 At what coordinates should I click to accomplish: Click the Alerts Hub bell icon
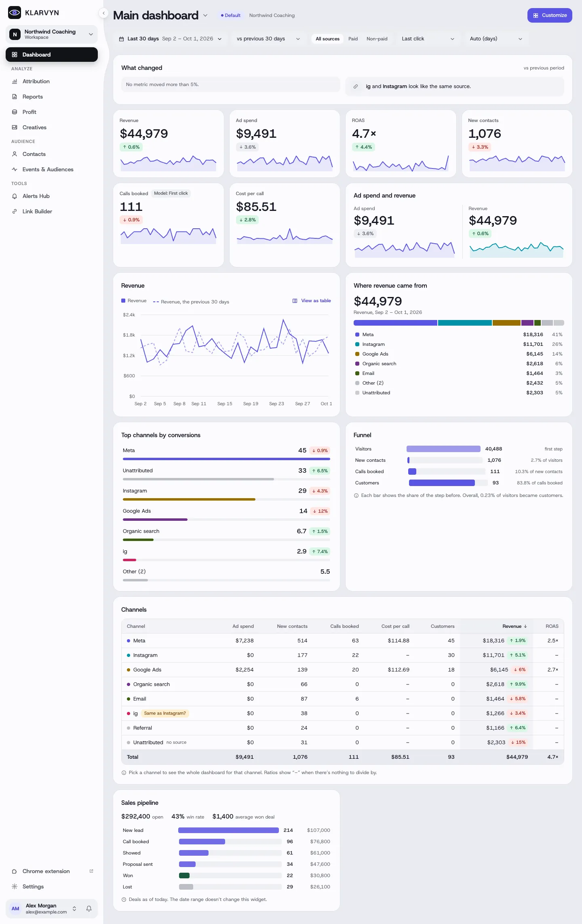[x=15, y=196]
